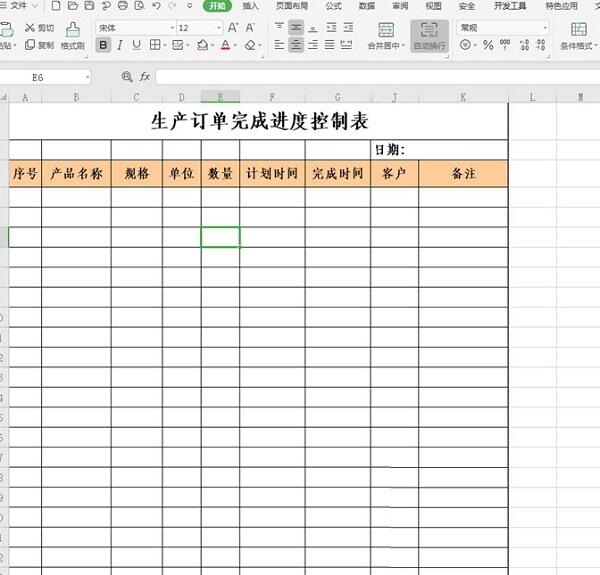Switch to the 审阅 Review tab
600x575 pixels.
click(x=400, y=6)
